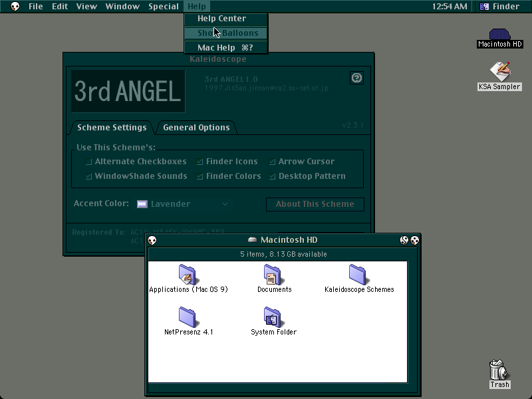Click the "v2.3.1" version text
Image resolution: width=532 pixels, height=399 pixels.
(x=352, y=125)
